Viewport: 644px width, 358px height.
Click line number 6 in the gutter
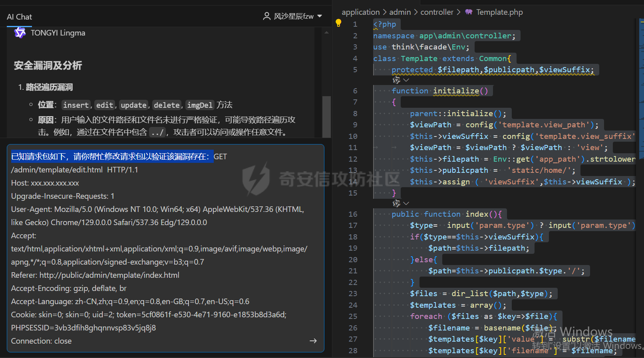click(355, 91)
